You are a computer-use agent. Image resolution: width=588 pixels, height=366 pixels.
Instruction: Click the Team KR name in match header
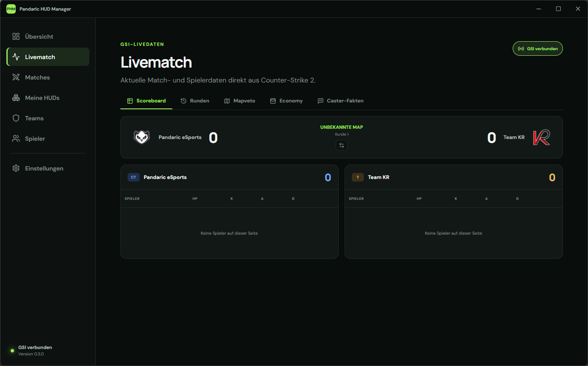tap(514, 137)
